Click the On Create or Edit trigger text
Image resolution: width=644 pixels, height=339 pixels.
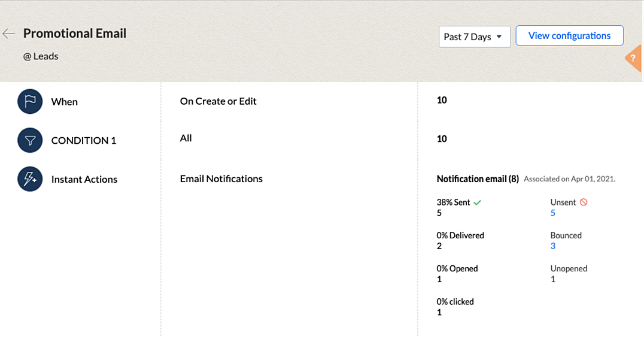coord(218,101)
